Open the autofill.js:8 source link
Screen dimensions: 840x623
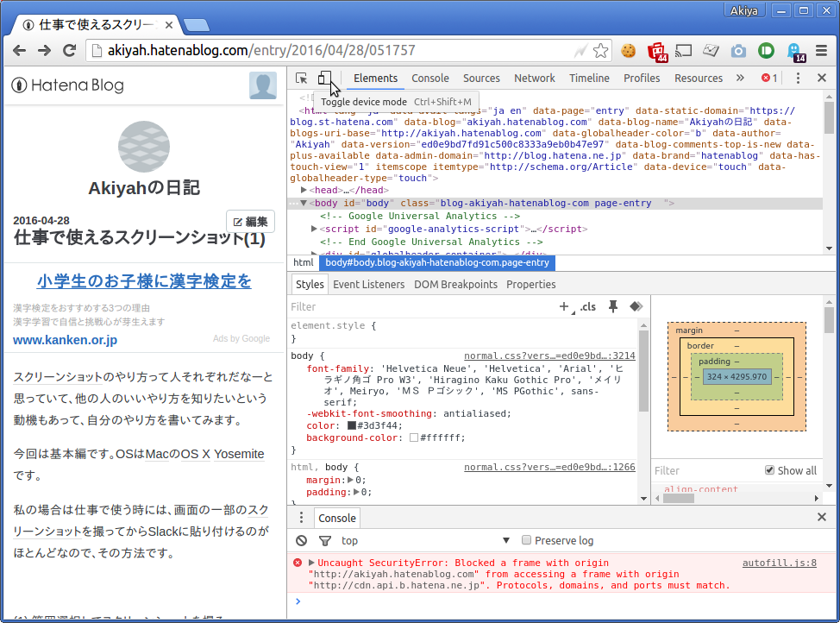point(780,563)
